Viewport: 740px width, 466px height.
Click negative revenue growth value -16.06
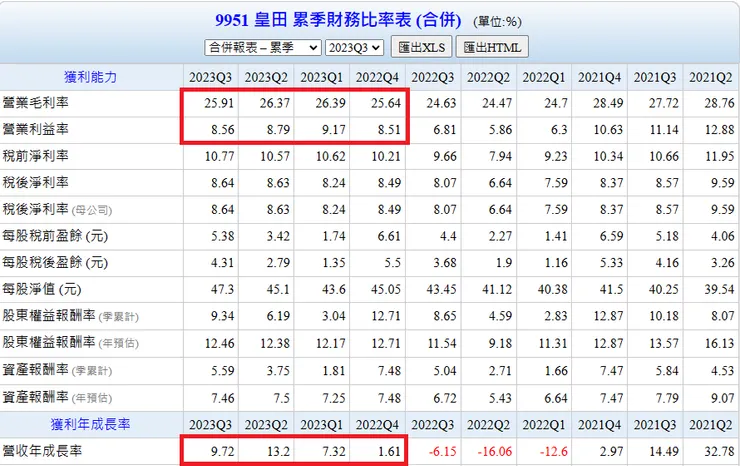tap(495, 452)
